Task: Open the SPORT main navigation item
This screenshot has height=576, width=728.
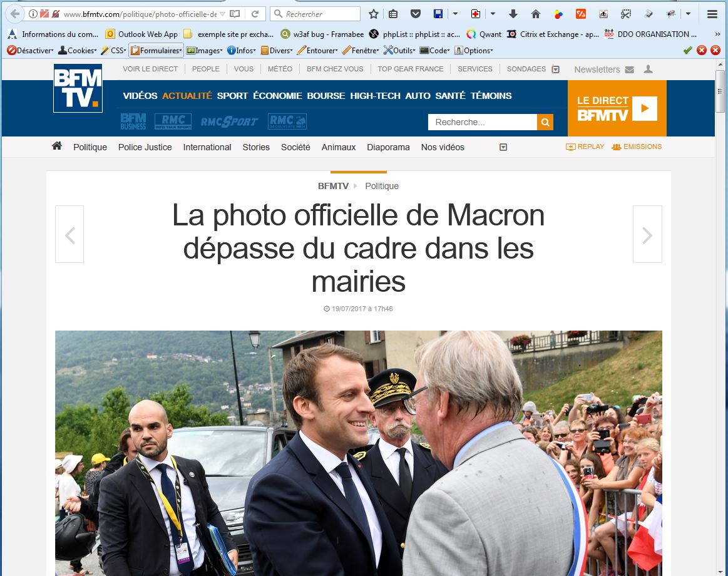Action: click(232, 96)
